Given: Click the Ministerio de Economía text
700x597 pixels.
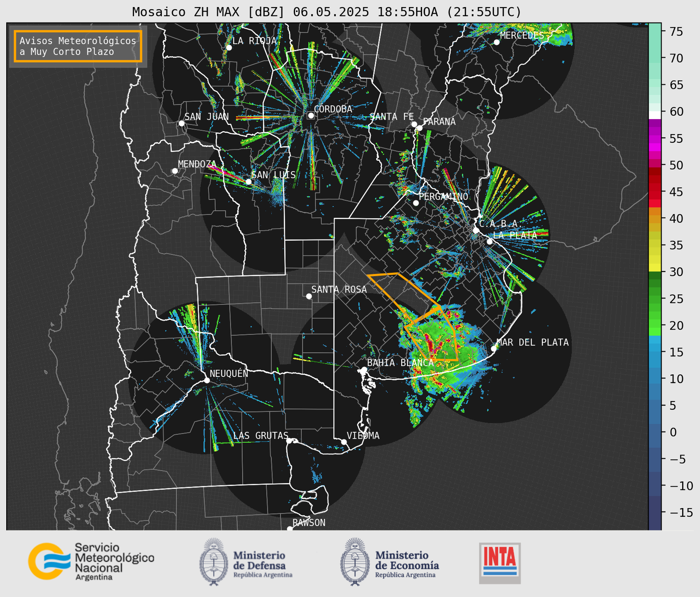Looking at the screenshot, I should (x=407, y=564).
